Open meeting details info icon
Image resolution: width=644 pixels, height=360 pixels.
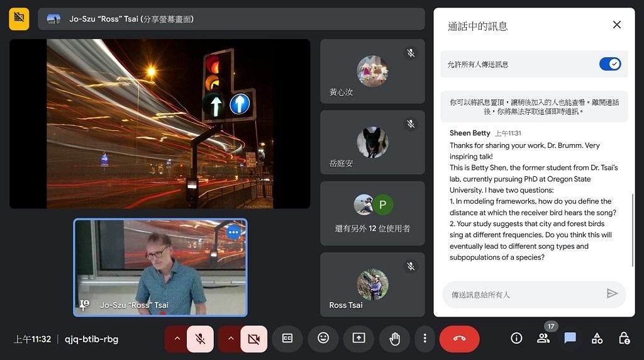(x=516, y=339)
